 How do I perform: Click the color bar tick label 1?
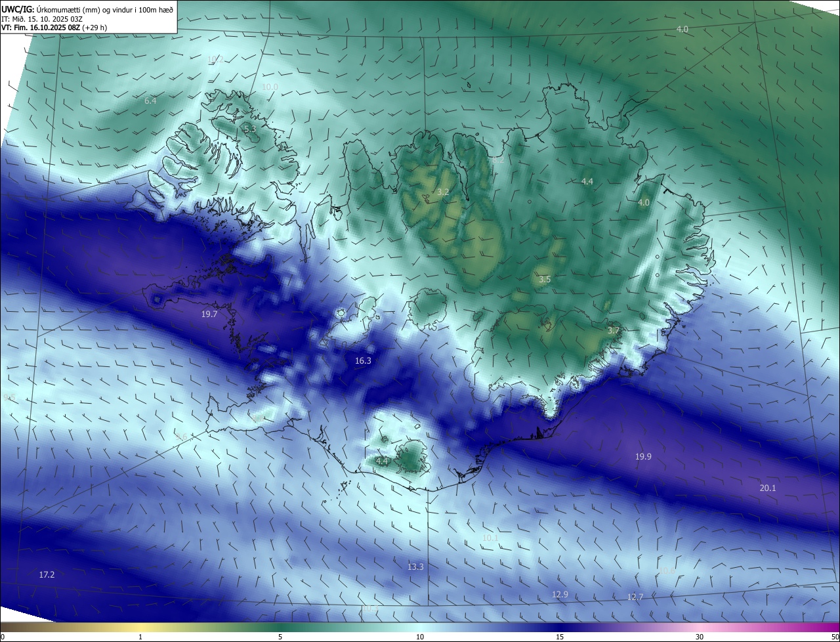click(x=140, y=637)
